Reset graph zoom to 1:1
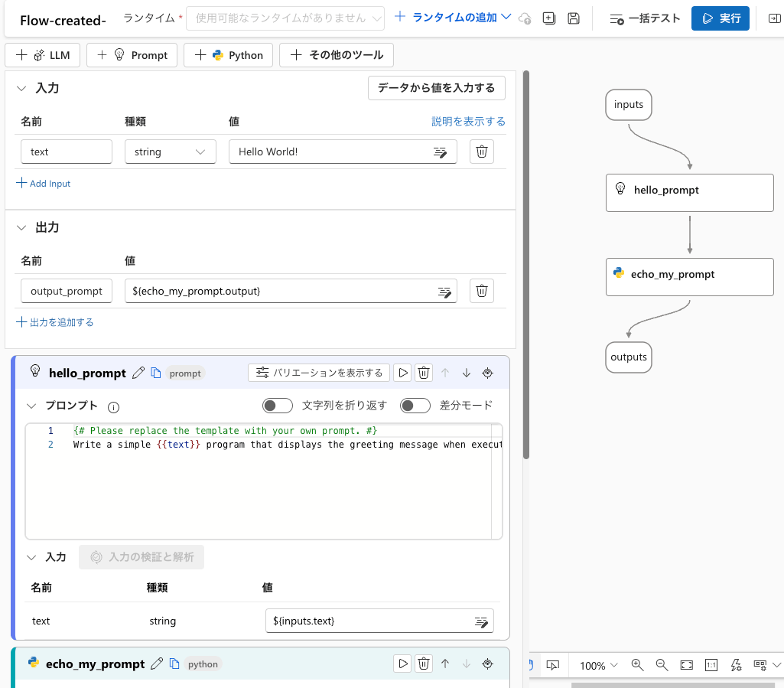Screen dimensions: 784x688 click(x=711, y=665)
